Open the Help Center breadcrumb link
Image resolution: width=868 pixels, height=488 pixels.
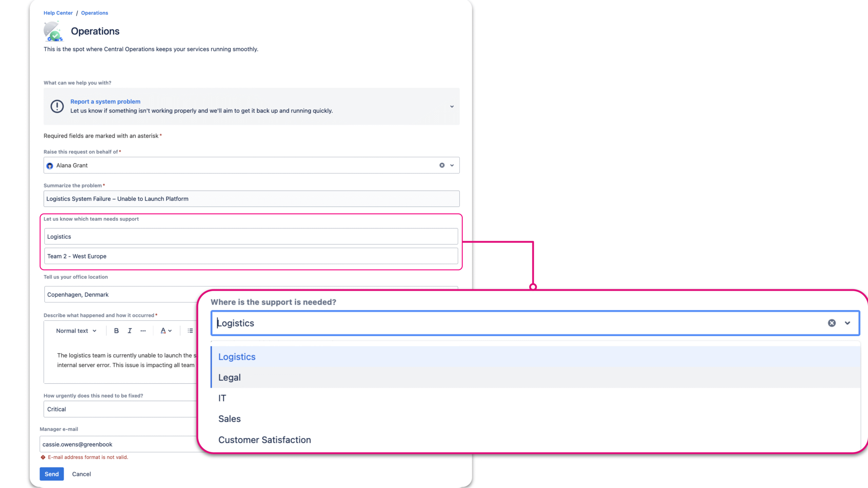pyautogui.click(x=58, y=13)
